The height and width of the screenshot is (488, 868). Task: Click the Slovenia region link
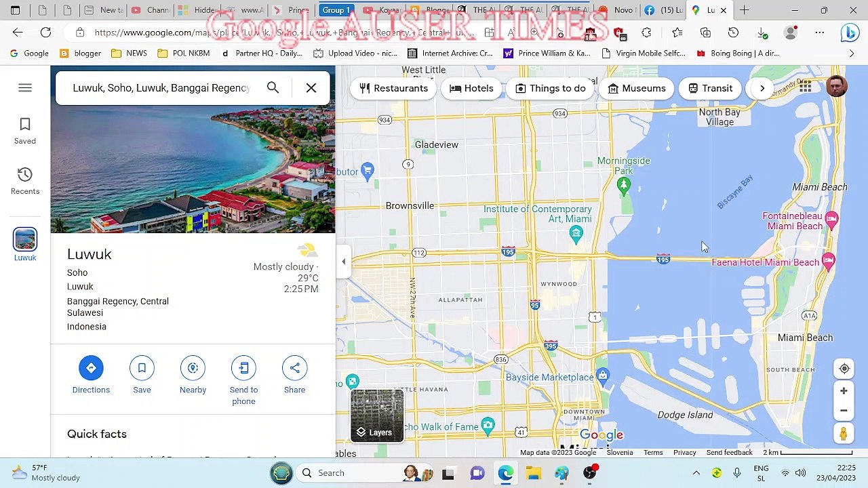(x=620, y=453)
